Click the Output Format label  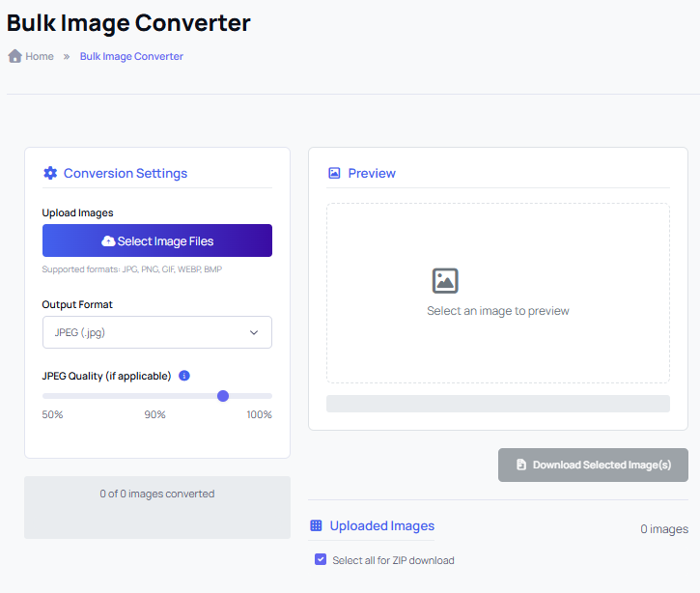pyautogui.click(x=77, y=304)
